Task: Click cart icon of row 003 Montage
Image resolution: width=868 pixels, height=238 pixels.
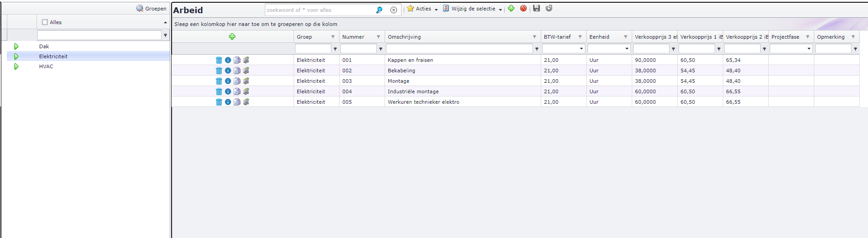Action: click(x=246, y=81)
